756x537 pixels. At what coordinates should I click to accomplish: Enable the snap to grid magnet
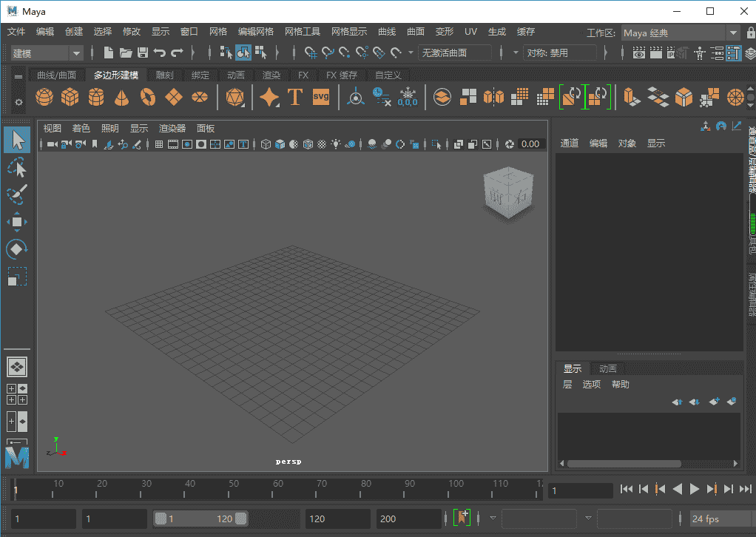[311, 53]
